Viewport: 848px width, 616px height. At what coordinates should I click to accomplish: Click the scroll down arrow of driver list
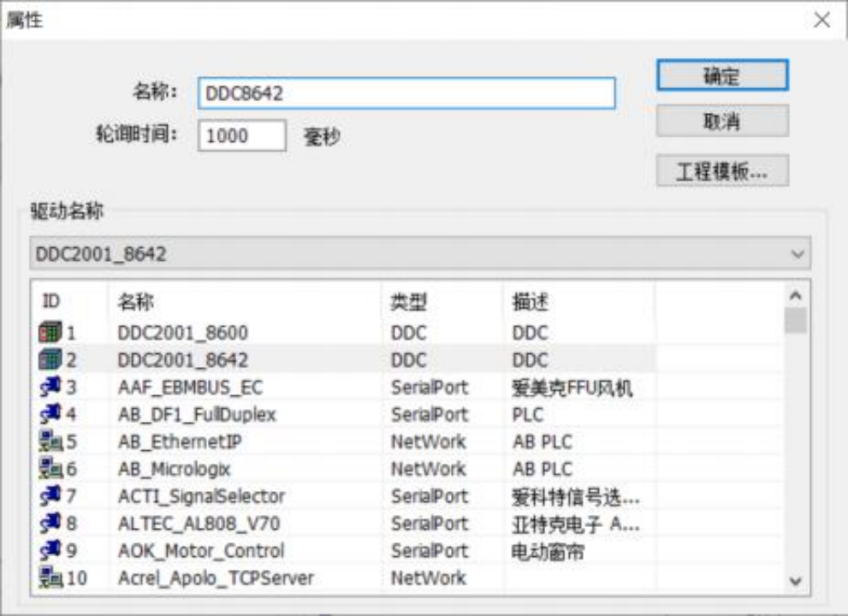(796, 582)
